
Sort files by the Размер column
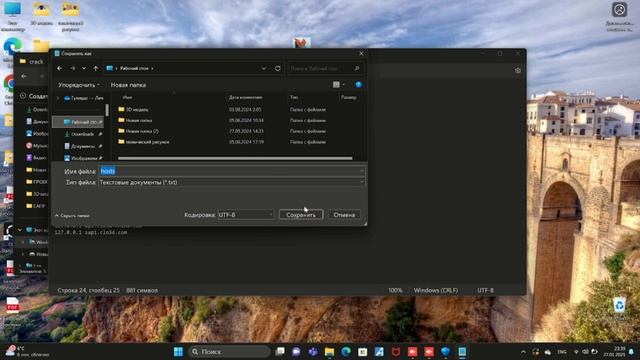click(349, 98)
